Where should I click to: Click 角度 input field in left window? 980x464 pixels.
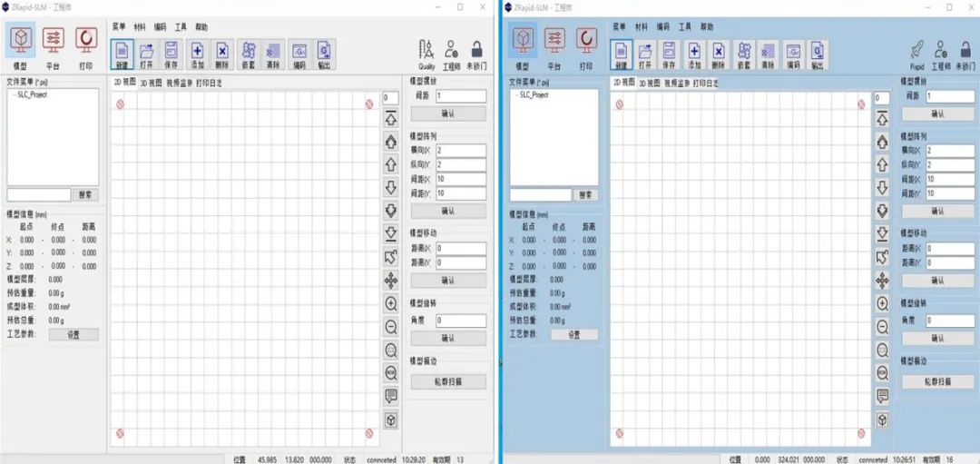click(x=460, y=321)
